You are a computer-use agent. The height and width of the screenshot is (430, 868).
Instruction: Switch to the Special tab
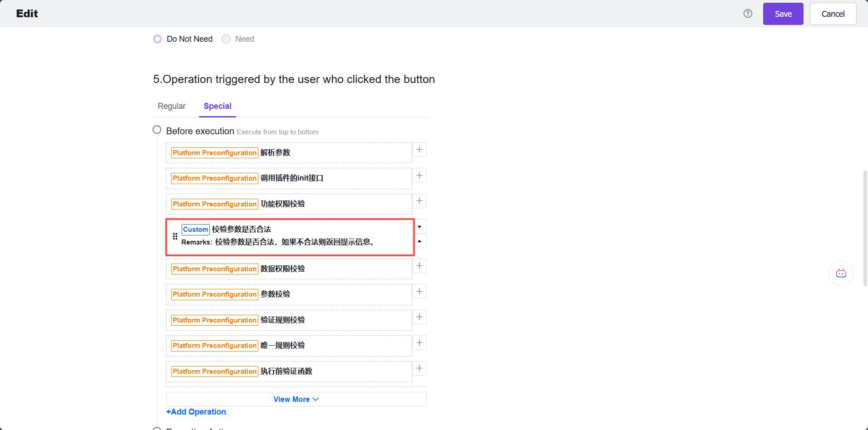click(217, 106)
